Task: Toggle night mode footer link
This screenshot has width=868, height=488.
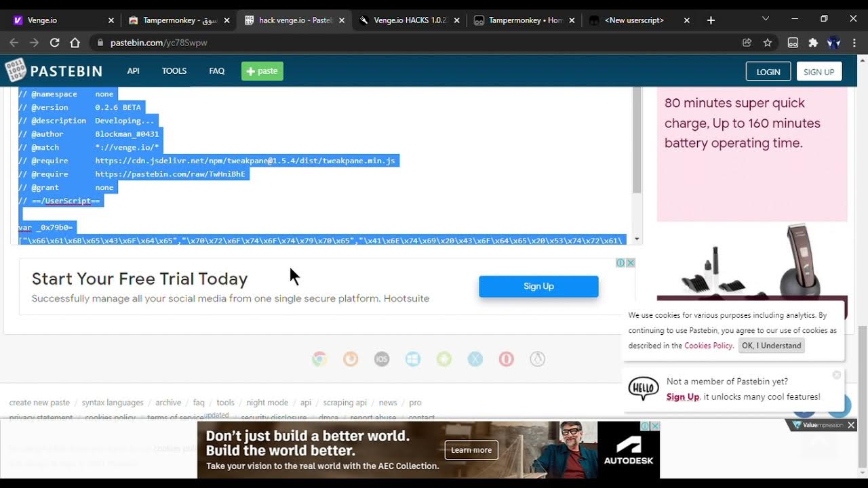Action: (267, 403)
